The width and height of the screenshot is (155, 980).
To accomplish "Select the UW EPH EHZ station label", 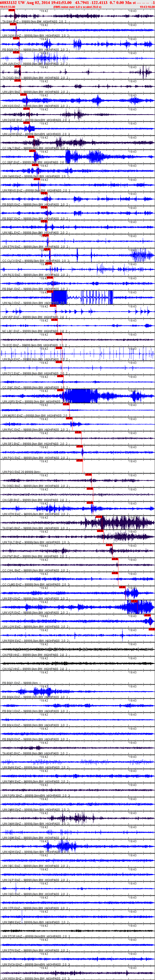I will coord(35,599).
